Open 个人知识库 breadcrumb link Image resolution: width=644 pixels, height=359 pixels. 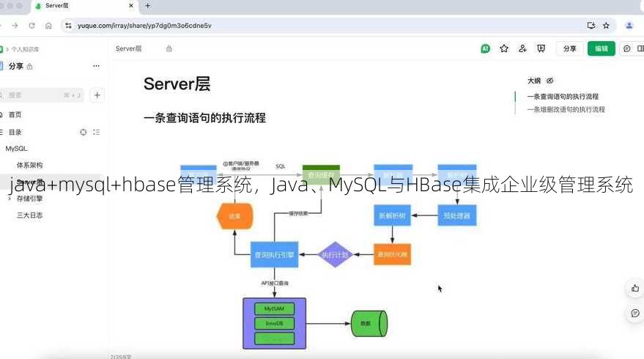[25, 49]
